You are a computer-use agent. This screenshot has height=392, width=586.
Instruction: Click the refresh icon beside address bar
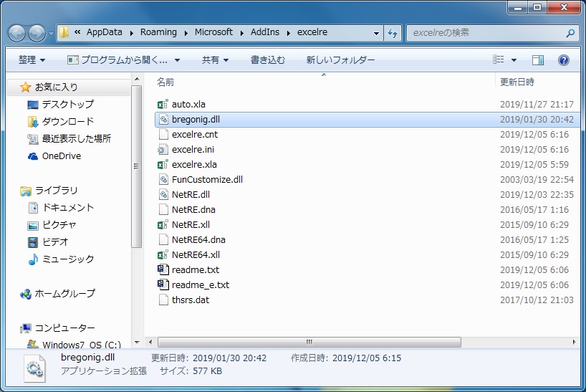click(393, 33)
